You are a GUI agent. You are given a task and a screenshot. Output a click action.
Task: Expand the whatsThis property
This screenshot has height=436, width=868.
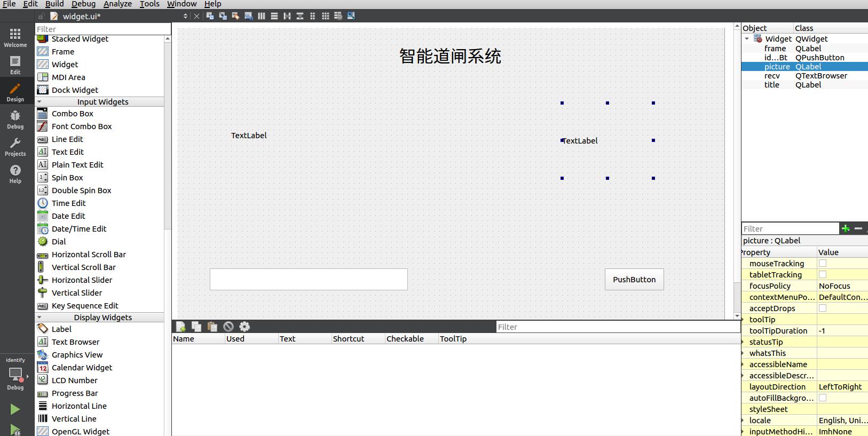(743, 353)
